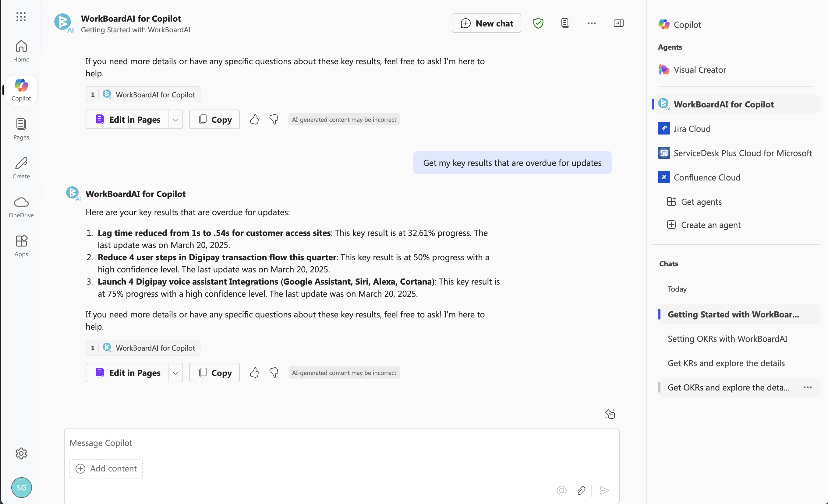
Task: Click 'Getting Started with WorkBoardAI' header subtitle
Action: point(136,30)
